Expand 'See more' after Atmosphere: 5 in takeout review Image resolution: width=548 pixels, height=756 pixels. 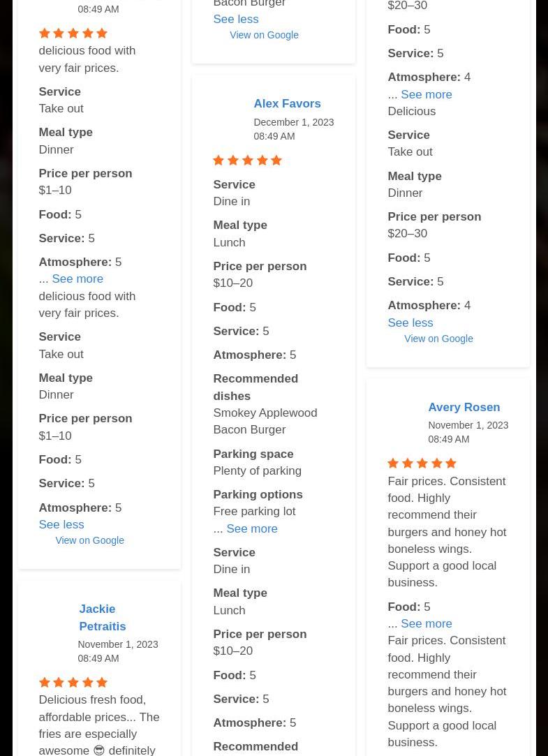(x=77, y=279)
